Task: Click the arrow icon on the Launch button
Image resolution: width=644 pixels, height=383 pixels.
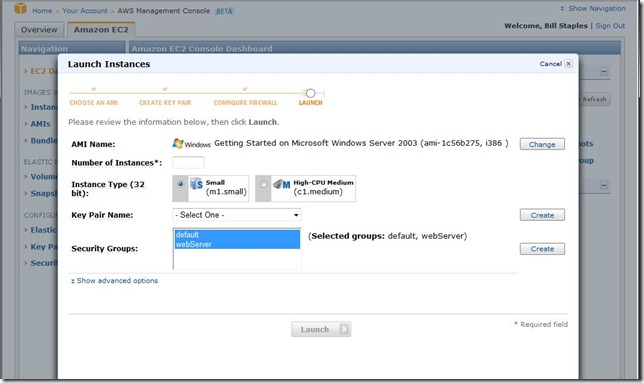Action: 344,329
